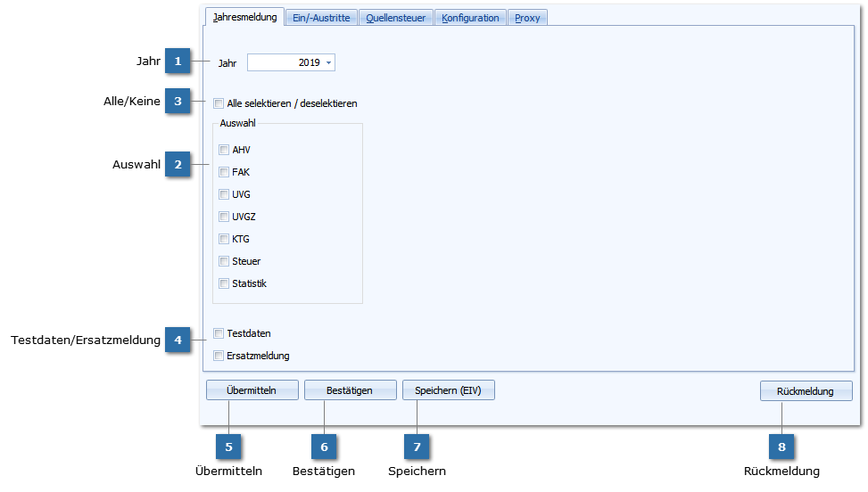This screenshot has width=868, height=492.
Task: Click the numbered callout badge 7
Action: coord(417,445)
